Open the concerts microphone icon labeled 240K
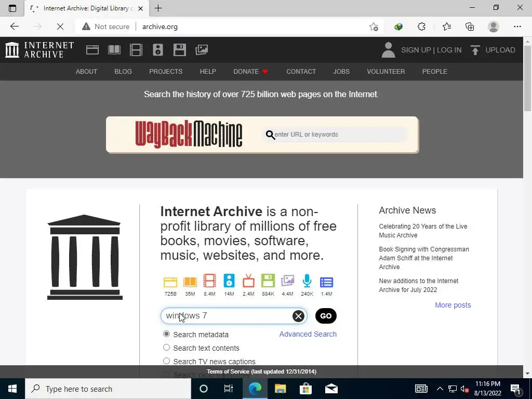This screenshot has height=399, width=532. point(307,281)
